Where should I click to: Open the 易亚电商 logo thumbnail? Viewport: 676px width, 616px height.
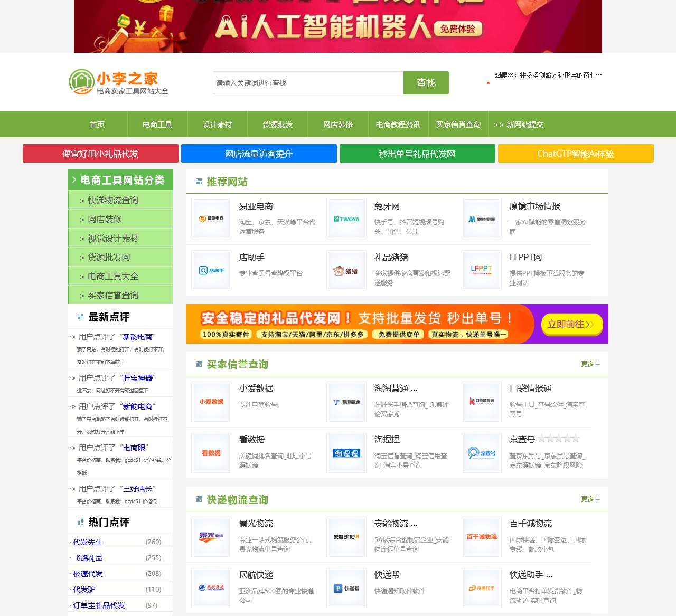pyautogui.click(x=211, y=219)
